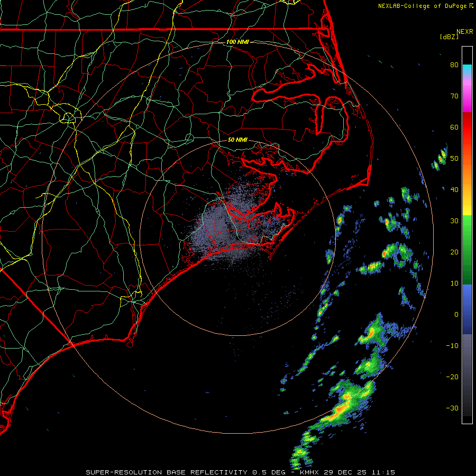Click the -30 dBZ scale value
The image size is (476, 476).
pyautogui.click(x=452, y=408)
